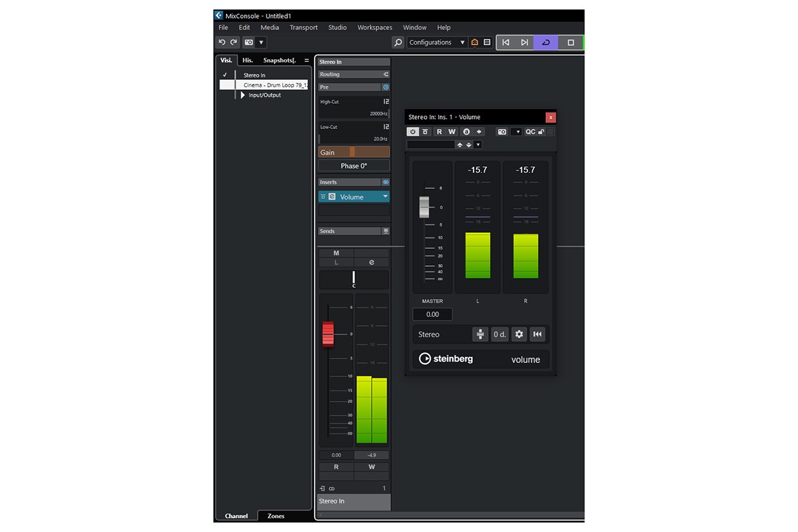The height and width of the screenshot is (532, 798).
Task: Switch to the Zones tab
Action: click(275, 516)
